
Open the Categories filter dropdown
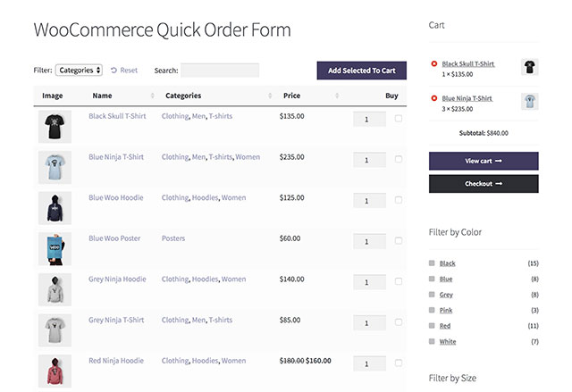79,70
